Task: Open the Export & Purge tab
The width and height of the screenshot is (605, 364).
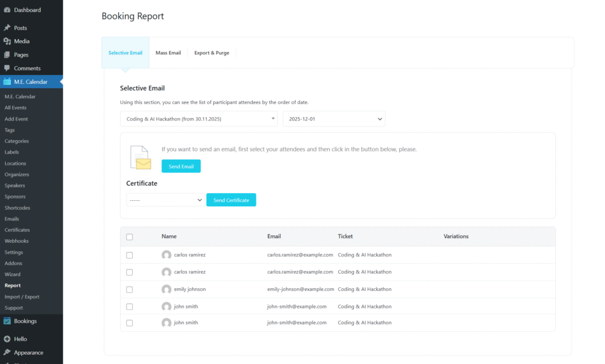Action: click(212, 53)
